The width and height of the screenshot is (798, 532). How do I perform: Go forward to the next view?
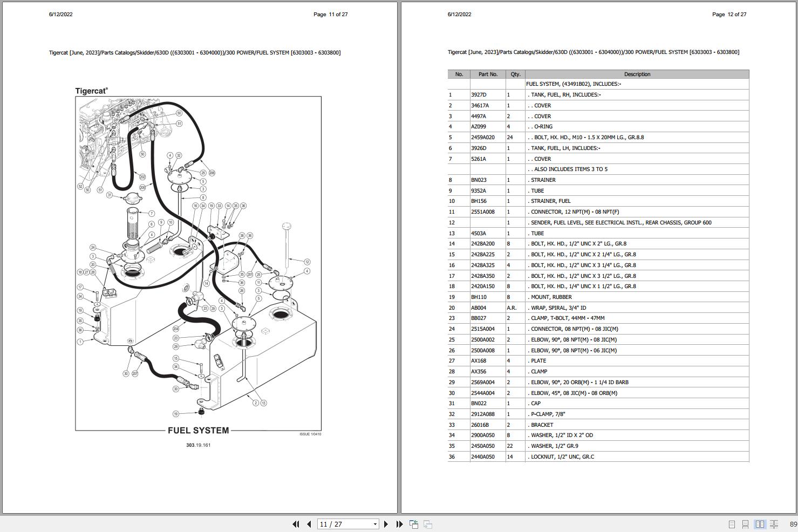[x=428, y=524]
